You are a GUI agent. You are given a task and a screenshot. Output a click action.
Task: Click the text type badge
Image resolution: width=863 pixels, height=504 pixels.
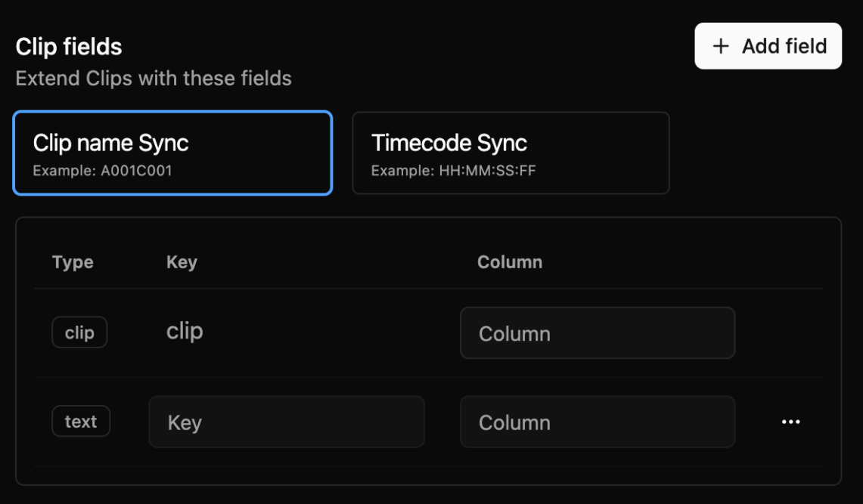point(81,422)
